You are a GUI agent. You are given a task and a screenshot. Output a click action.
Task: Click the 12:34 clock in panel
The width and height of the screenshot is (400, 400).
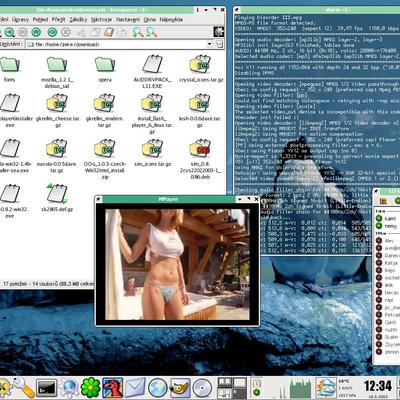pos(378,386)
